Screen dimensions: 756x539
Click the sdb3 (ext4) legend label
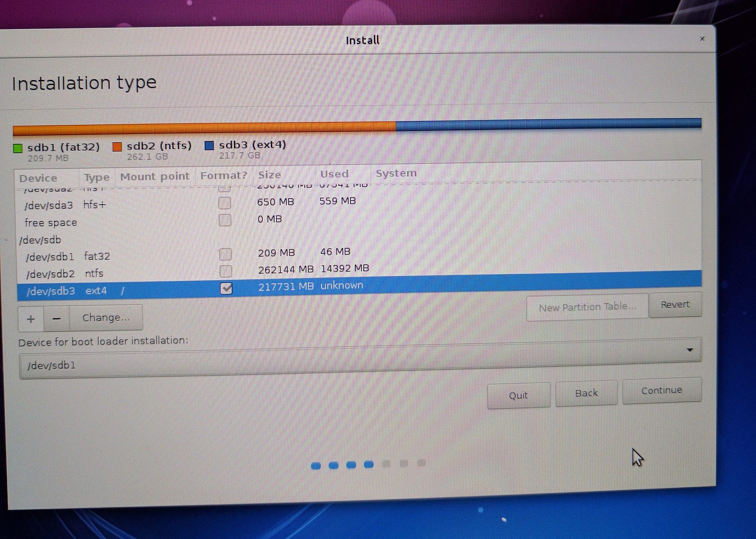252,145
